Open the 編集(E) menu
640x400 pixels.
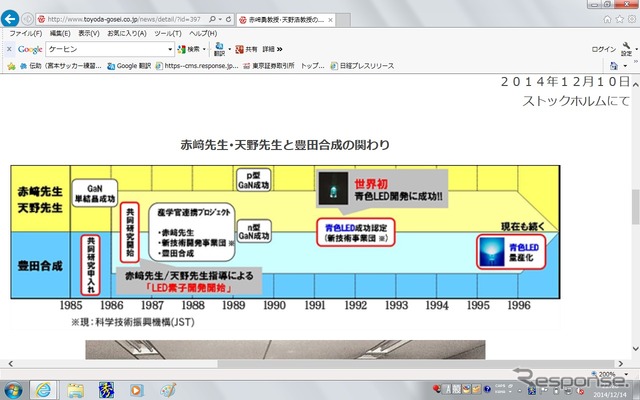(60, 33)
